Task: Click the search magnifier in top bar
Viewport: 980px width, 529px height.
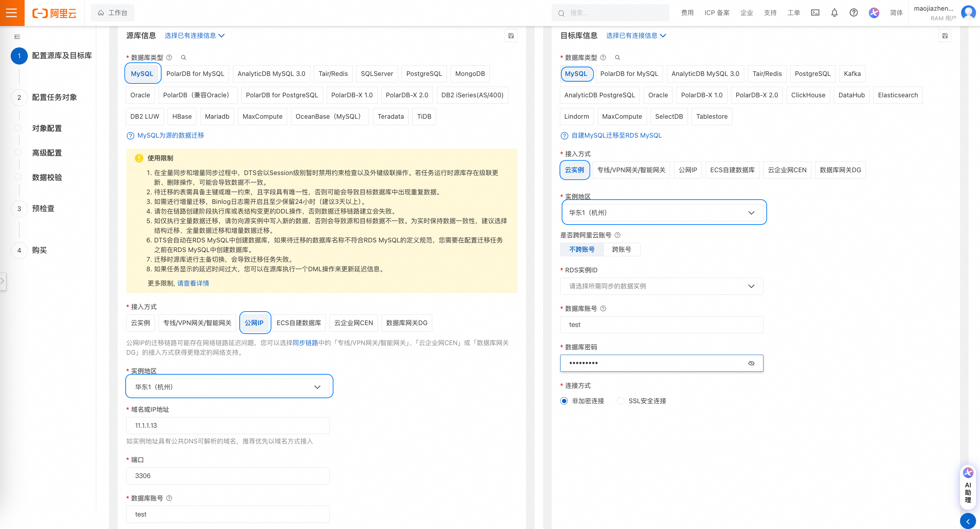Action: pyautogui.click(x=561, y=13)
